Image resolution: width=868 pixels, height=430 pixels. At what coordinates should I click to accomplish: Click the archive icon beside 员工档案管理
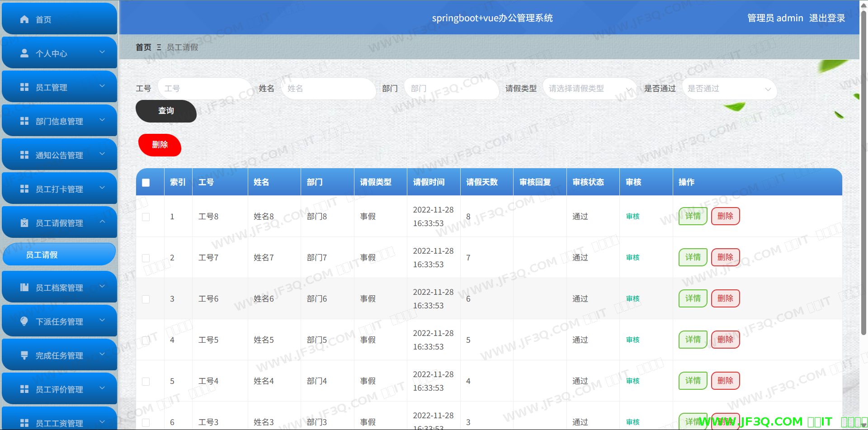pos(24,288)
